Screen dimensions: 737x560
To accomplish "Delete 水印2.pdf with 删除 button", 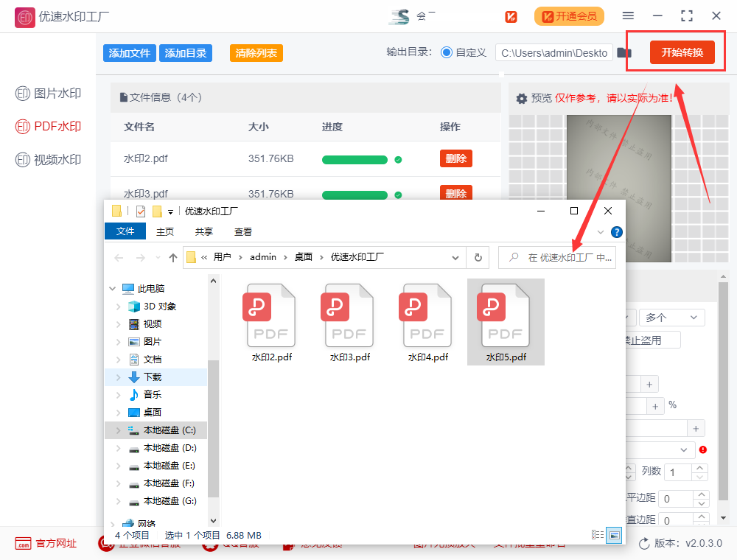I will pyautogui.click(x=456, y=158).
